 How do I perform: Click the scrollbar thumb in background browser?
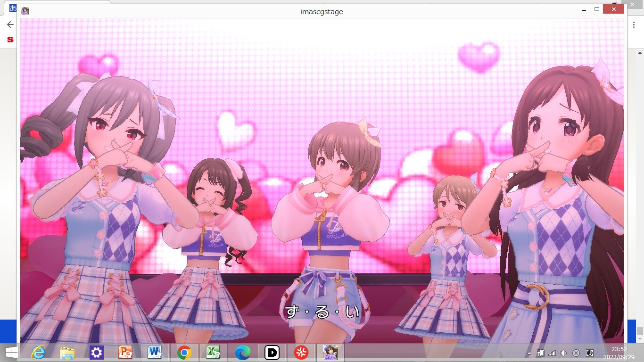click(640, 331)
